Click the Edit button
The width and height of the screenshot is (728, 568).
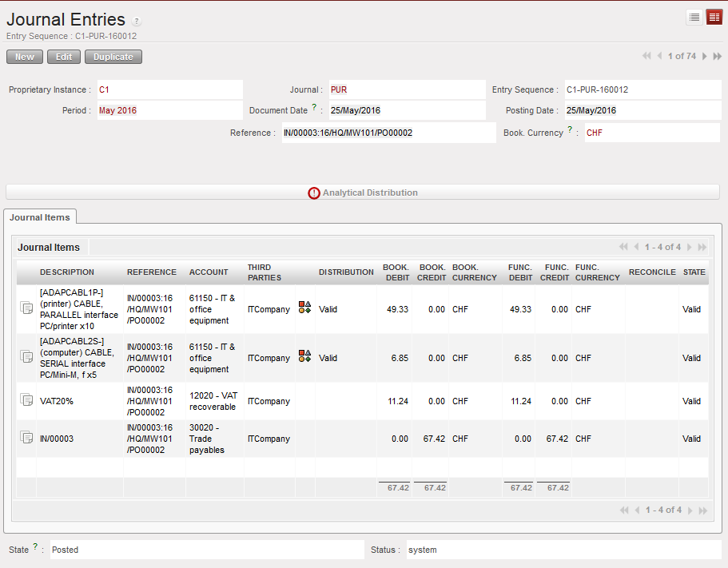[64, 57]
